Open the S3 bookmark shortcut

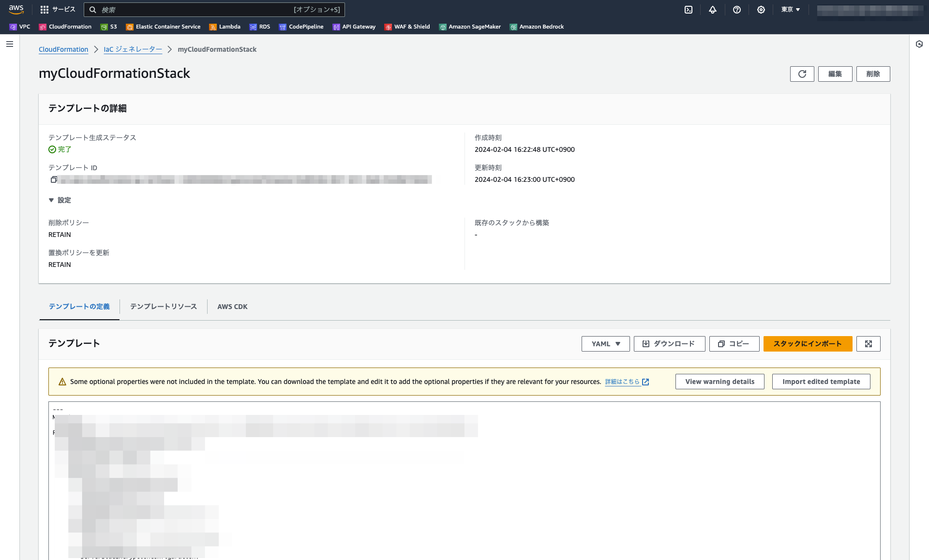point(109,27)
